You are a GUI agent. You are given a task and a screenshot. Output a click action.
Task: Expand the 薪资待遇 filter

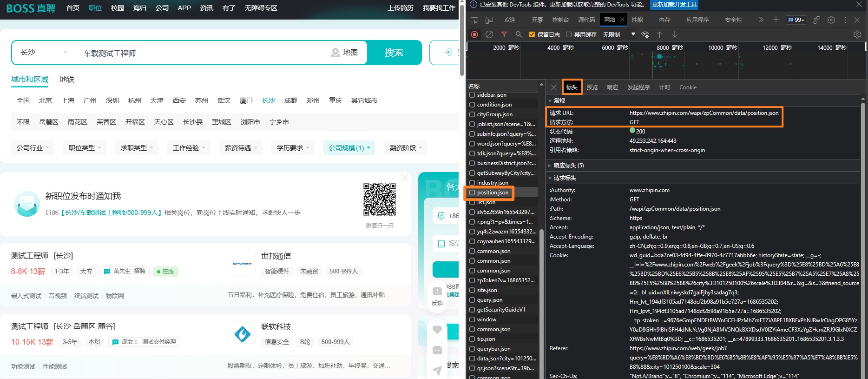(241, 148)
